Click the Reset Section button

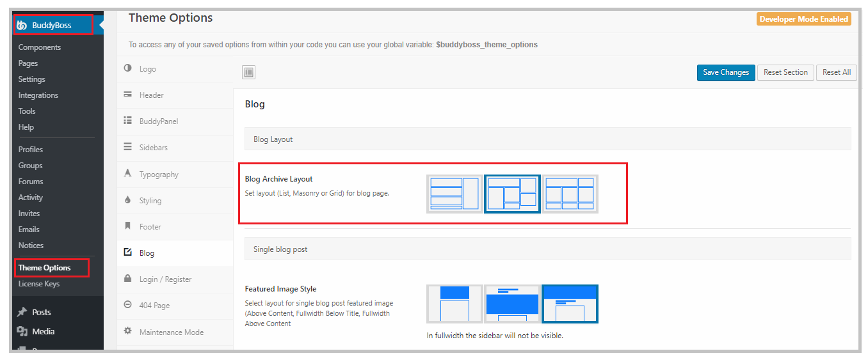[x=785, y=72]
